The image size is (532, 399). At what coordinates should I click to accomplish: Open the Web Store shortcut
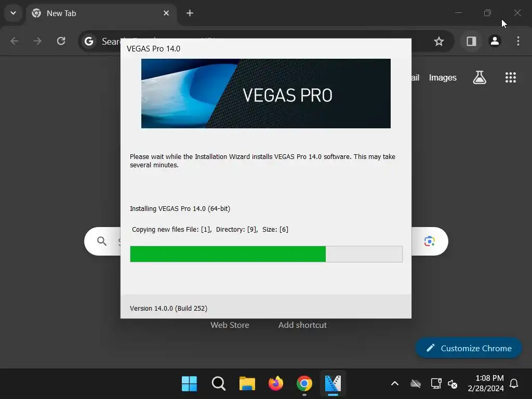pos(230,325)
